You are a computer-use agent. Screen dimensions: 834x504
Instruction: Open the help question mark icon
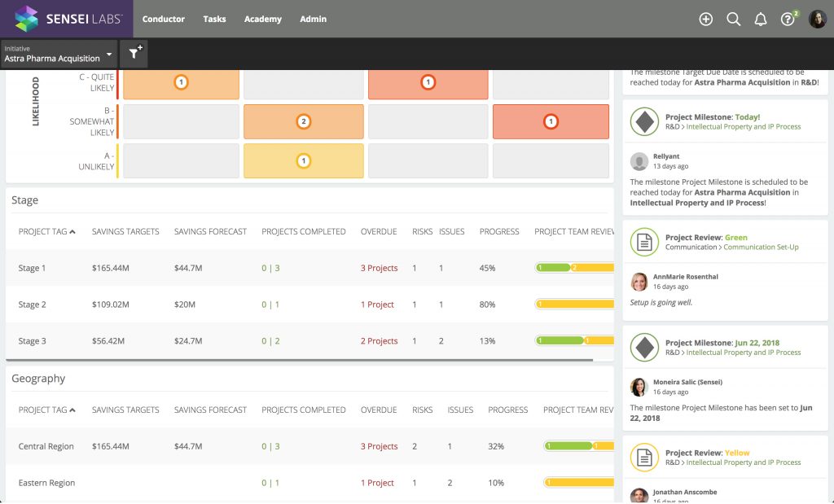coord(787,20)
